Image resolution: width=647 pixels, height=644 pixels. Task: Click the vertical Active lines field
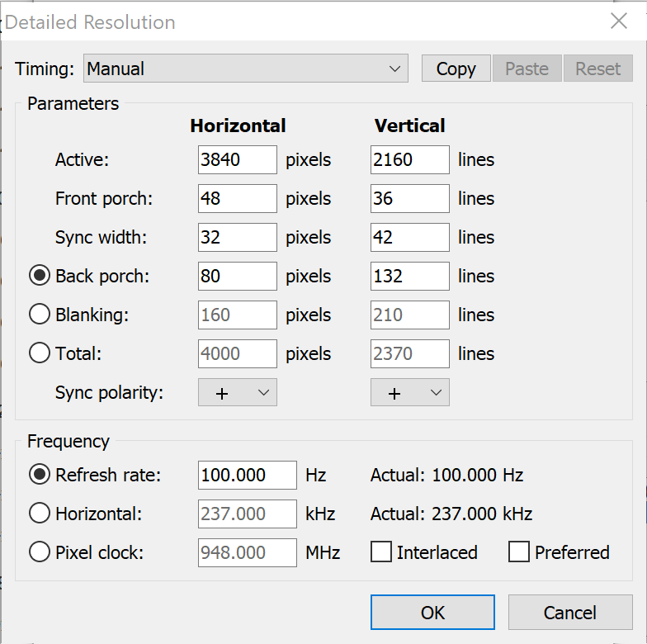coord(410,159)
